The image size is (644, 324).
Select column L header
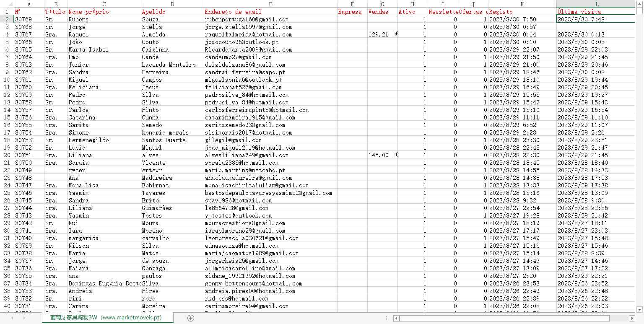596,4
